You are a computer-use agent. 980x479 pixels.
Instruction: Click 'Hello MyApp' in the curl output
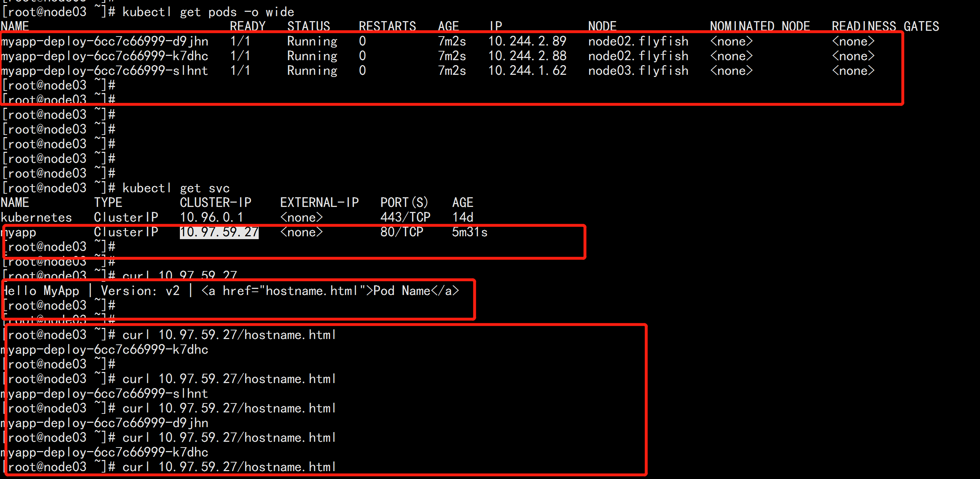[40, 291]
